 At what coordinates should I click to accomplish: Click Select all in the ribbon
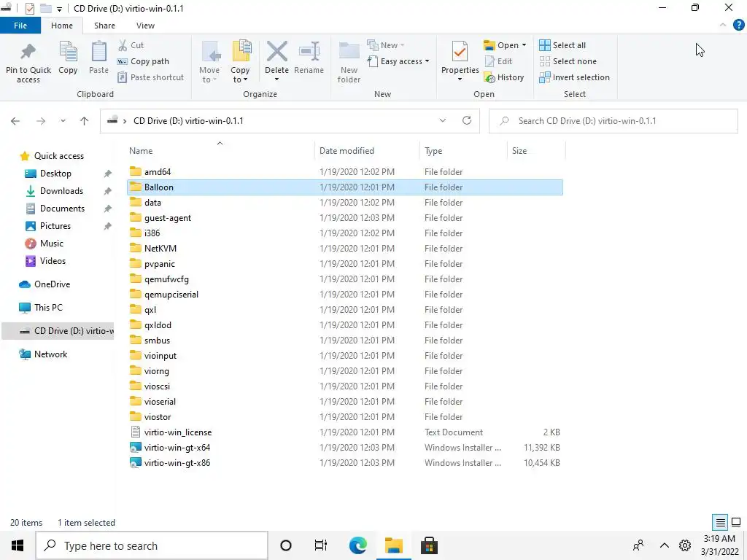pyautogui.click(x=562, y=45)
